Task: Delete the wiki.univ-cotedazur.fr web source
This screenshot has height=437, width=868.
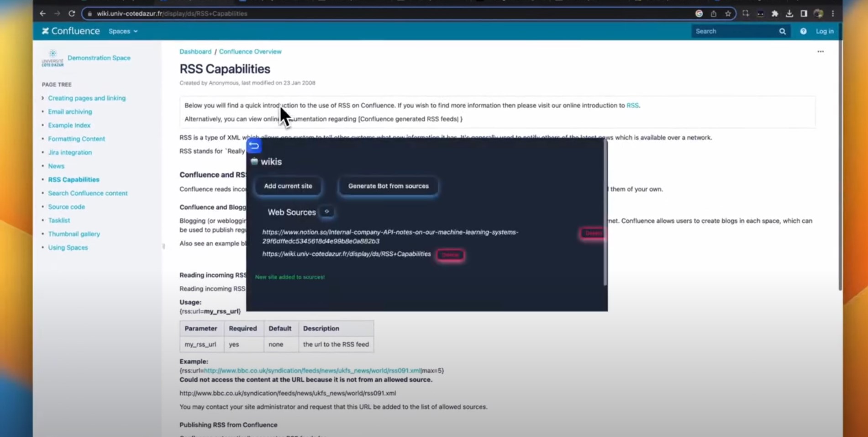Action: [450, 255]
